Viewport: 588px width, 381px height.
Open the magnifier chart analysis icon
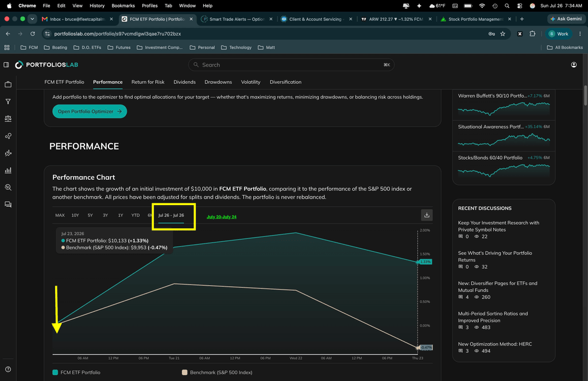point(8,187)
